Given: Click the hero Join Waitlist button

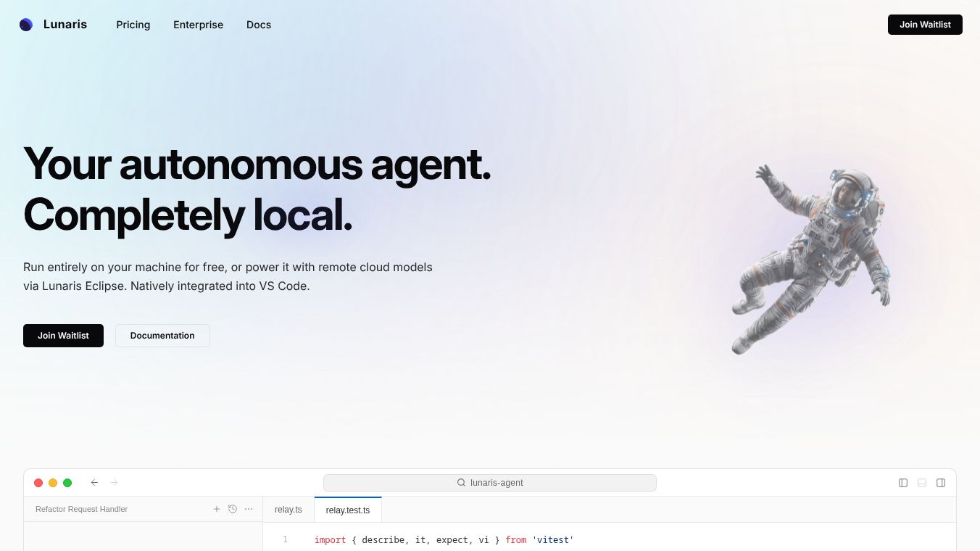Looking at the screenshot, I should point(63,336).
